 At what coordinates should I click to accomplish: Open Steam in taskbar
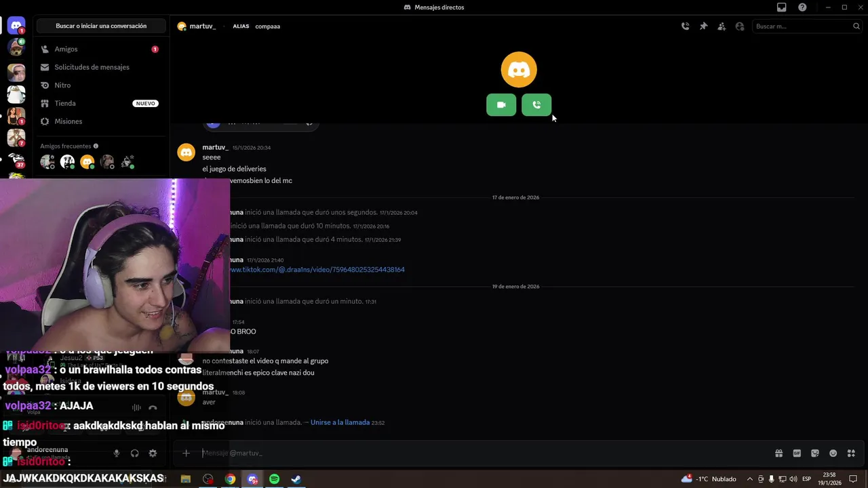coord(296,479)
